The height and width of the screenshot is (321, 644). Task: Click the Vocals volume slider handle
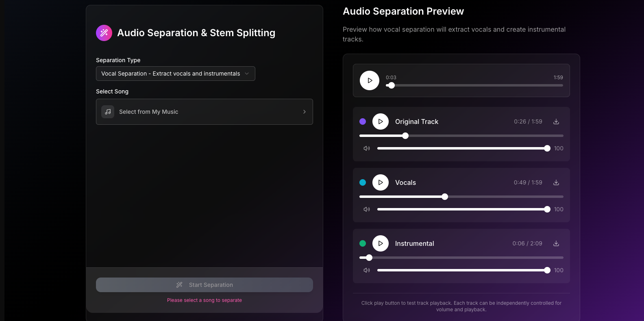point(547,209)
